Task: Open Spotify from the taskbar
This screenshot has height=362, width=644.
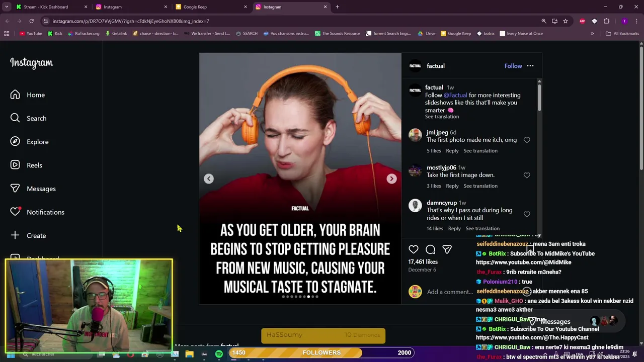Action: tap(219, 354)
